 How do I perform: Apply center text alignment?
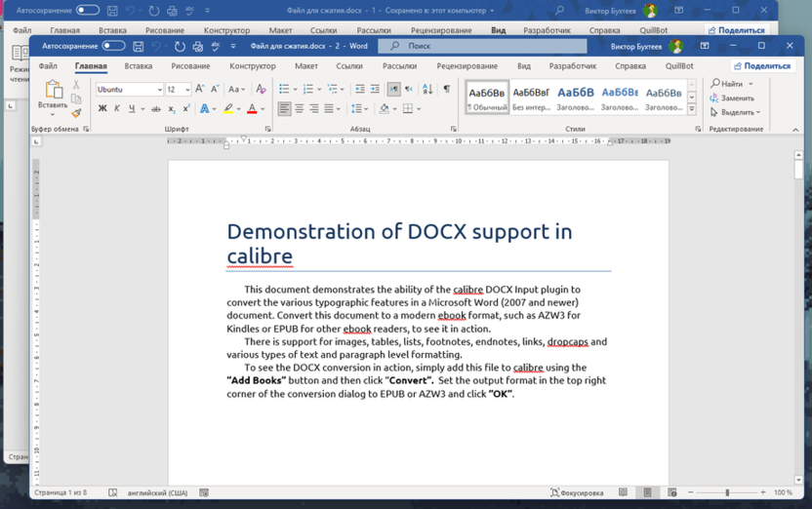pos(300,109)
